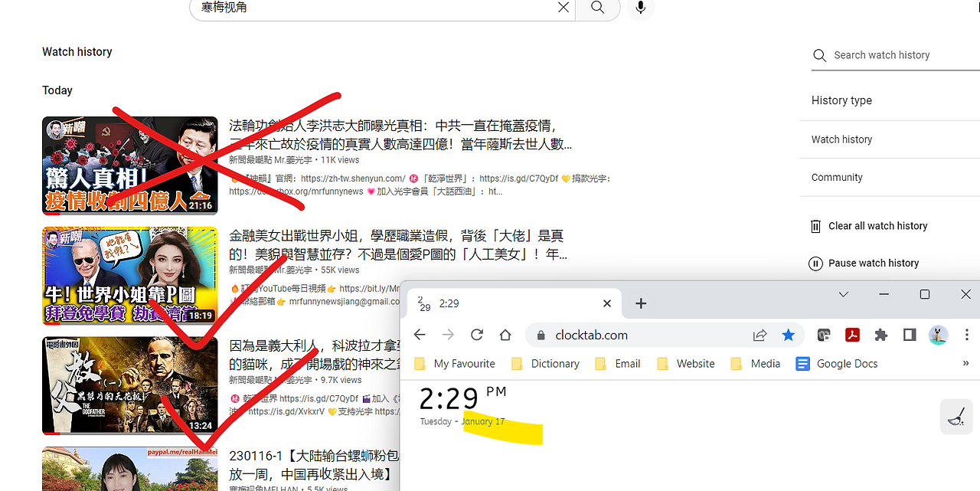Open the Chrome three-dot menu
980x491 pixels.
coord(967,335)
